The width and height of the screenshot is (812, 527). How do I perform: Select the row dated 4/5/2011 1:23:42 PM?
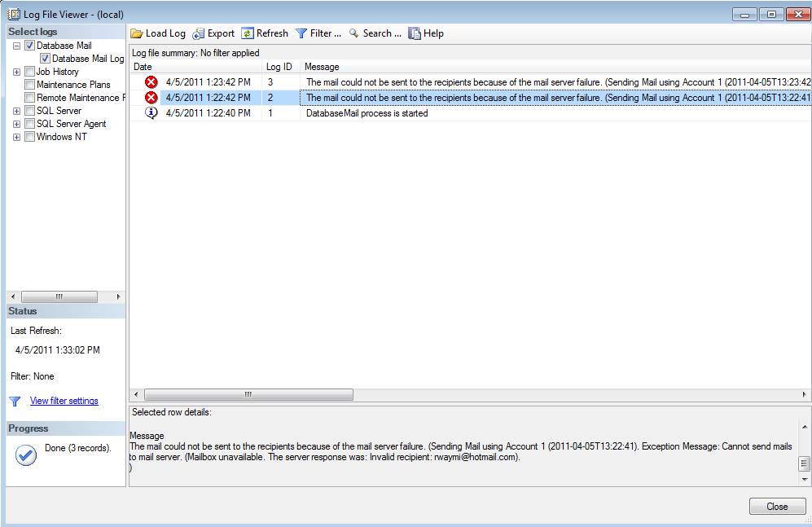[470, 82]
